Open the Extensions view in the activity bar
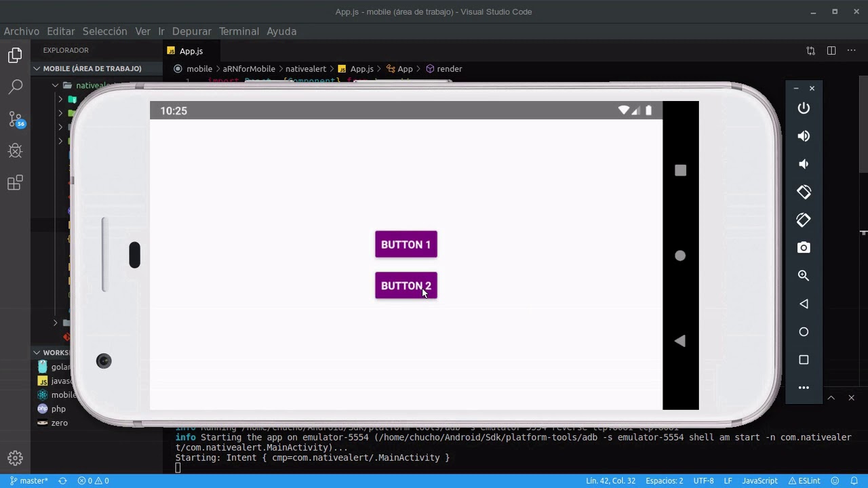The width and height of the screenshot is (868, 488). click(x=15, y=182)
